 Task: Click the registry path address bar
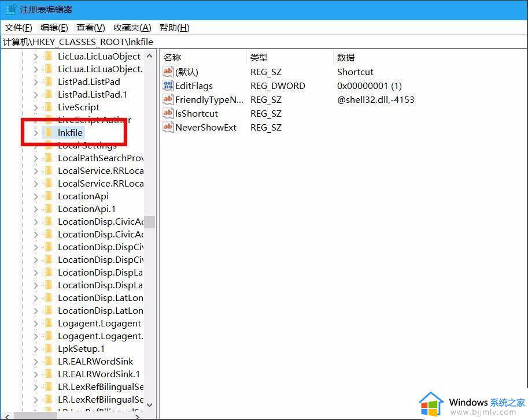point(264,42)
